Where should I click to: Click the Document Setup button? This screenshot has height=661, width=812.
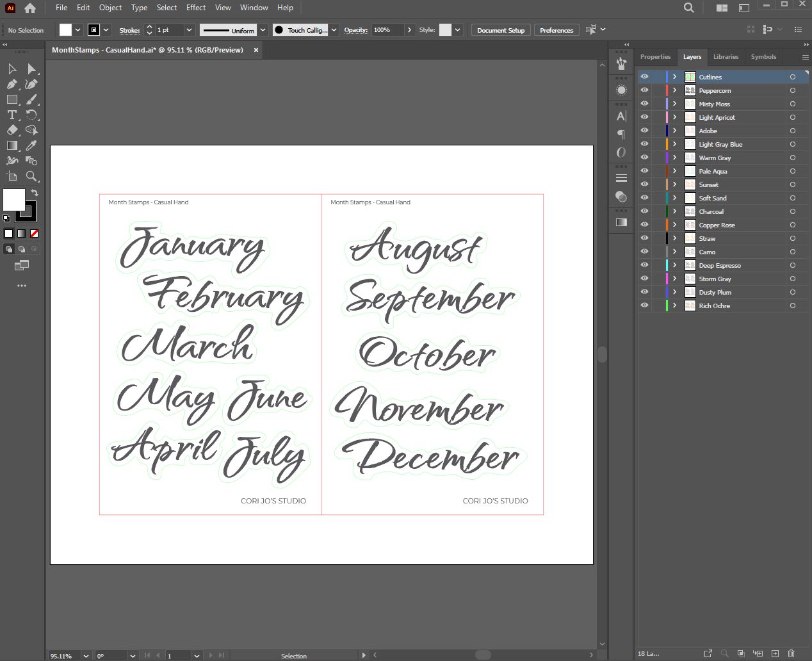point(501,30)
